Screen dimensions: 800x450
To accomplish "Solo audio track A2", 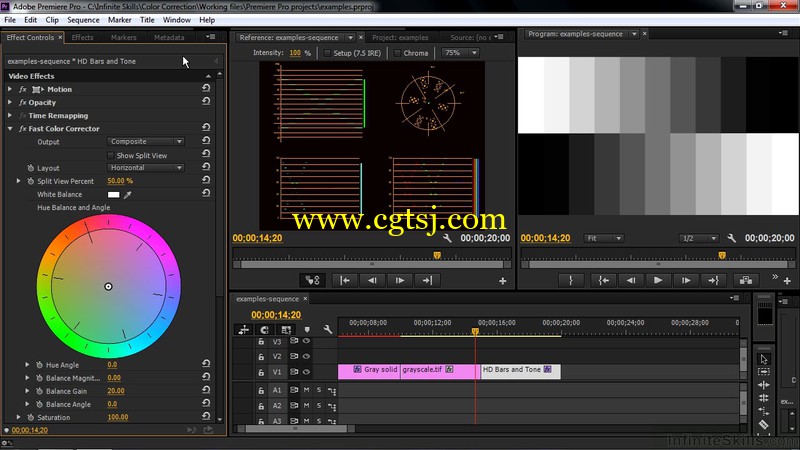I will [319, 406].
